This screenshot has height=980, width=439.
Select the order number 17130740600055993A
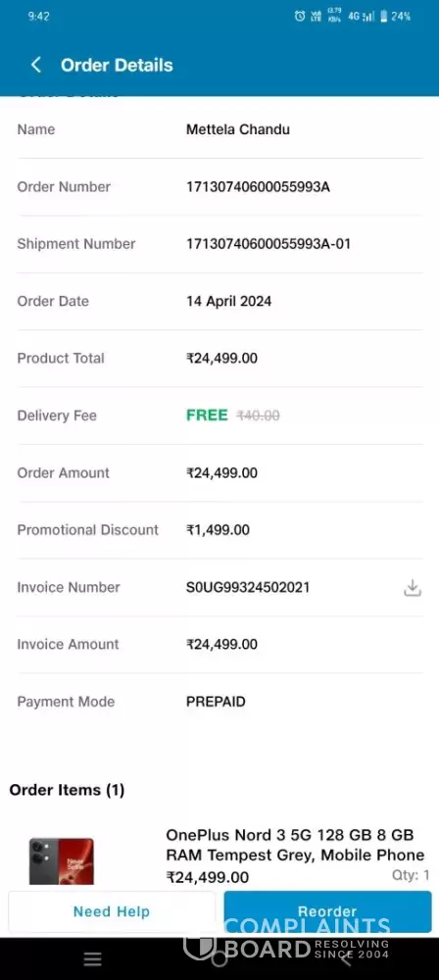pyautogui.click(x=258, y=187)
